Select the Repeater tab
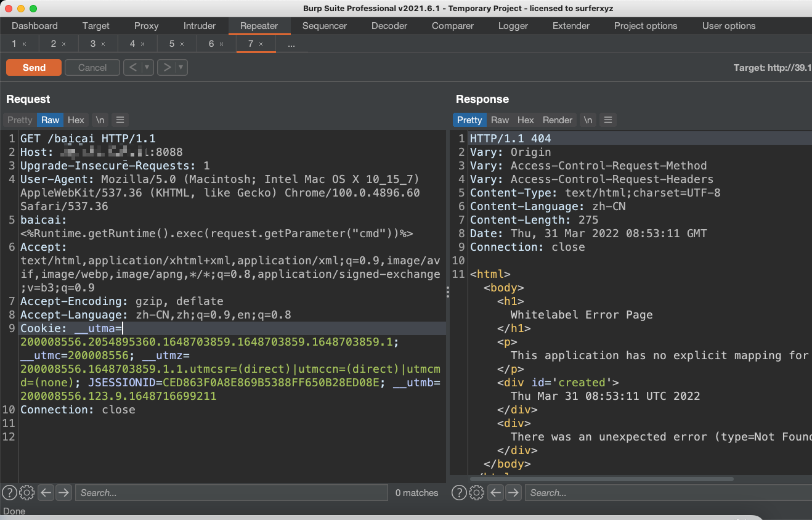 tap(259, 26)
